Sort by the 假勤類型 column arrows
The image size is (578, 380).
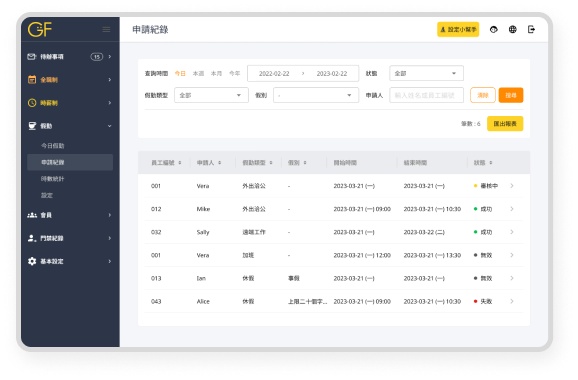tap(271, 163)
